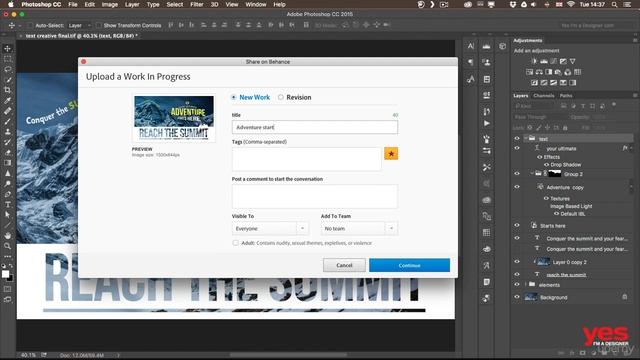
Task: Select the Gradient tool
Action: point(8,163)
